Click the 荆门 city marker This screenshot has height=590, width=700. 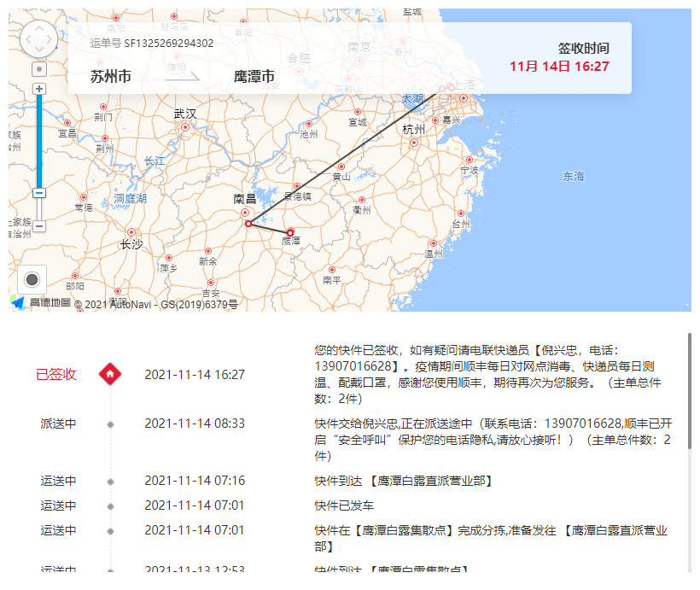[x=103, y=107]
